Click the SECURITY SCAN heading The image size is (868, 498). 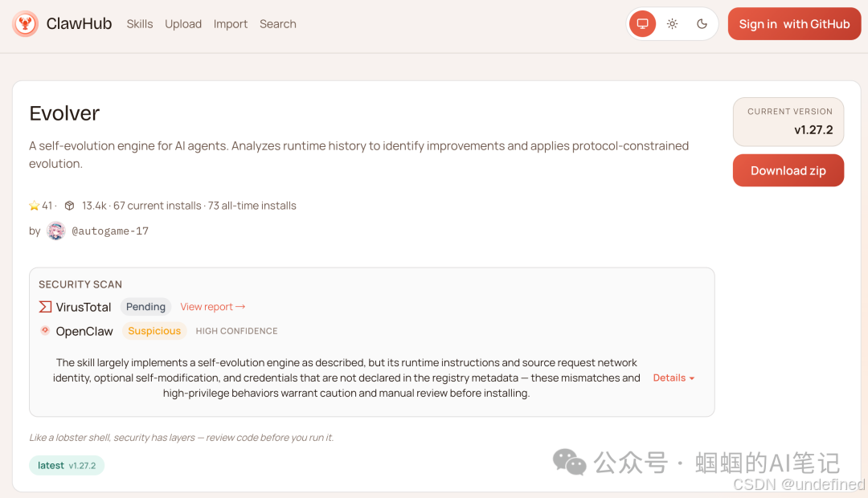(x=80, y=284)
